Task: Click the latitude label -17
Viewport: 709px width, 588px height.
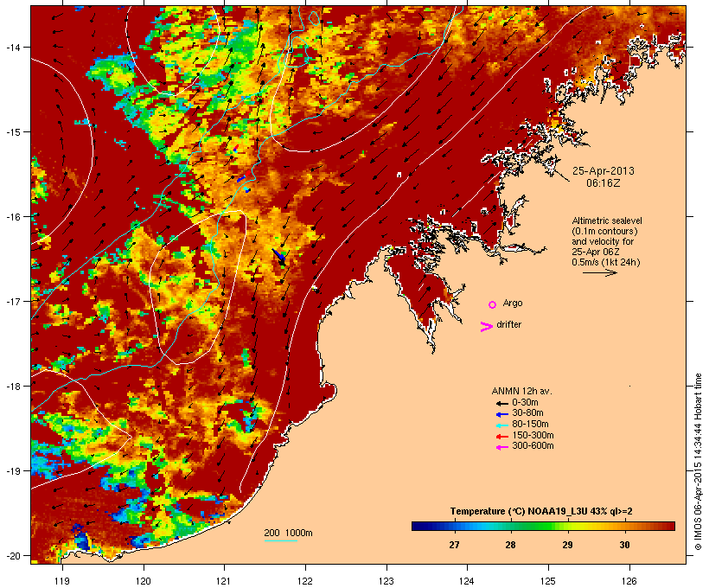Action: click(x=13, y=301)
